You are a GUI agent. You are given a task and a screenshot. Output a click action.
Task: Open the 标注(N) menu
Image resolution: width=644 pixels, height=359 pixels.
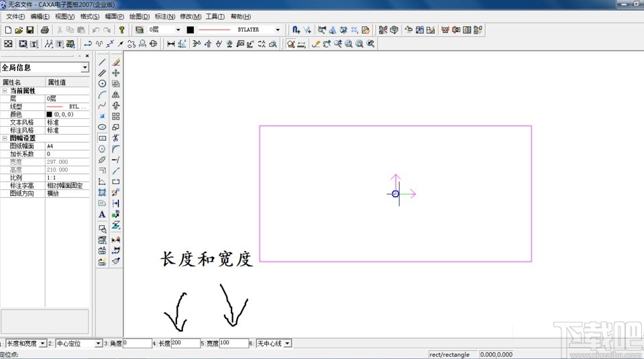coord(165,16)
